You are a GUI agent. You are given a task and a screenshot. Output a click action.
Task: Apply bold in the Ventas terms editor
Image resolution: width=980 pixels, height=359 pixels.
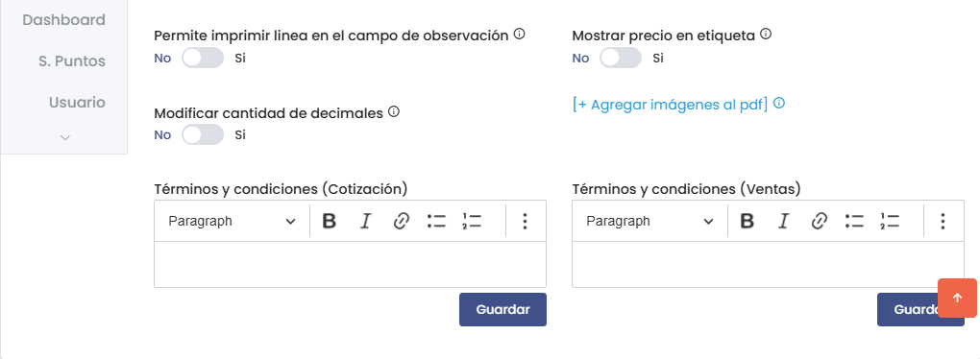(747, 221)
